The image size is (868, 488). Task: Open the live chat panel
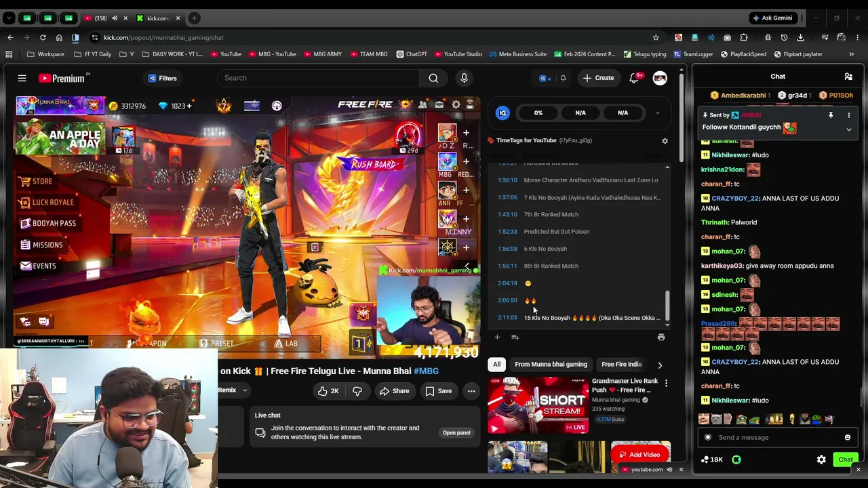456,432
